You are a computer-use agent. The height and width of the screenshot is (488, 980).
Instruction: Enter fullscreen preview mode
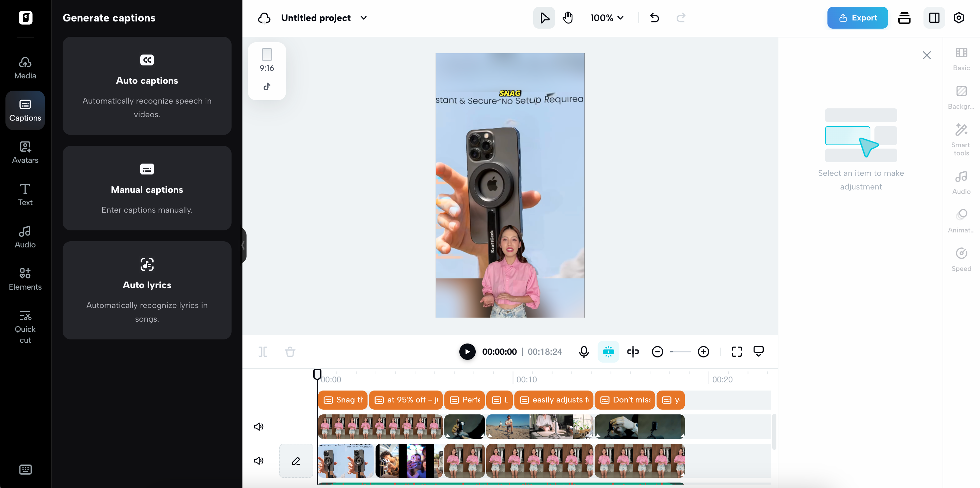(x=737, y=351)
